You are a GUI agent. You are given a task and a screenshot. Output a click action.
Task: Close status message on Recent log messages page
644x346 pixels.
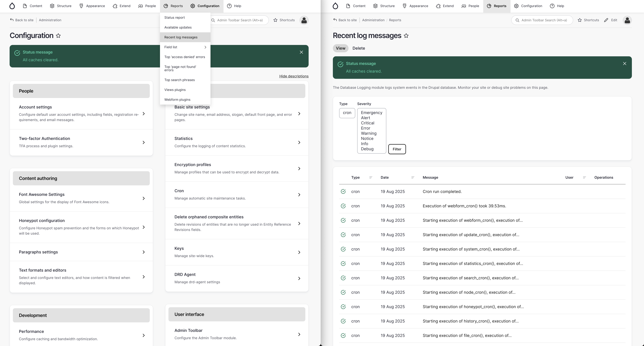[x=625, y=64]
